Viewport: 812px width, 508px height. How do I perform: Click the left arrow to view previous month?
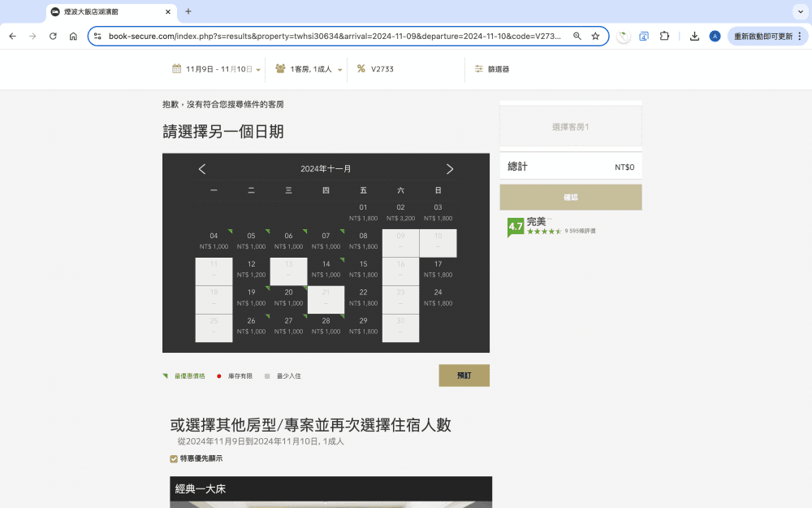pyautogui.click(x=202, y=169)
